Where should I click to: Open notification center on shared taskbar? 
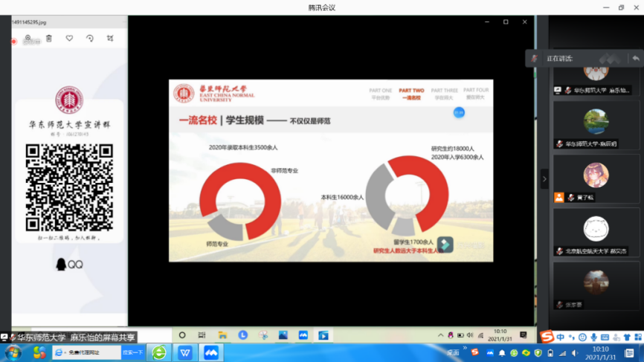(524, 335)
